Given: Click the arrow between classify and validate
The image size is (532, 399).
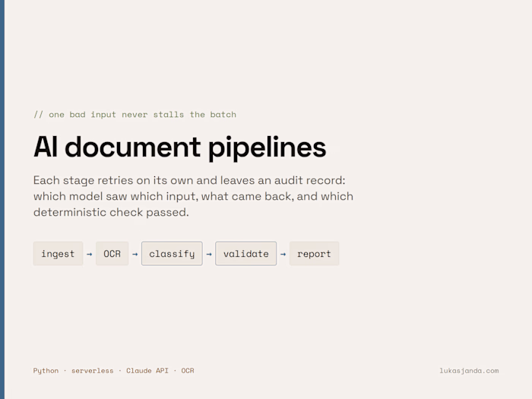Looking at the screenshot, I should click(x=209, y=254).
